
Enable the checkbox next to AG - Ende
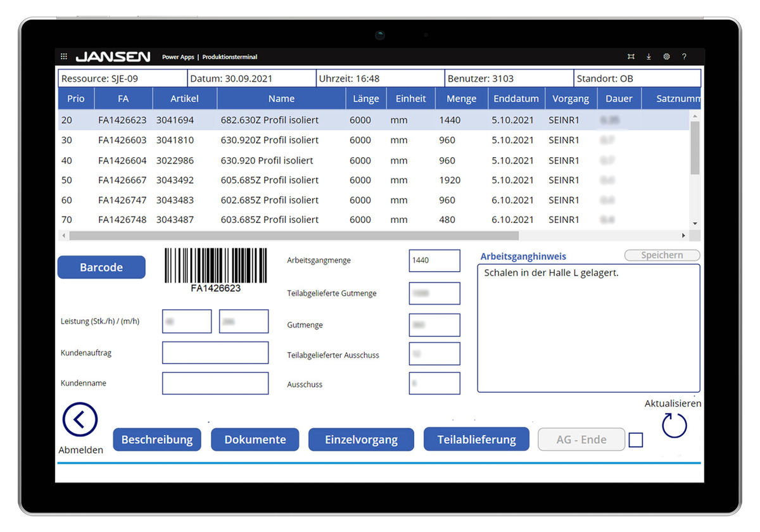pos(636,439)
